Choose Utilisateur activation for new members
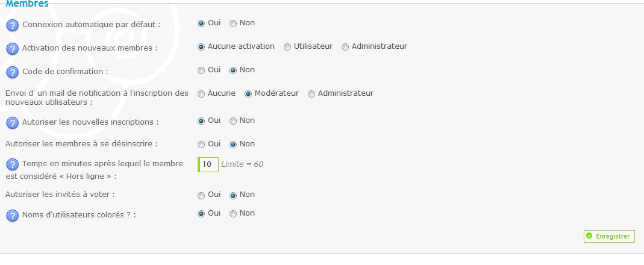The height and width of the screenshot is (265, 644). click(287, 47)
